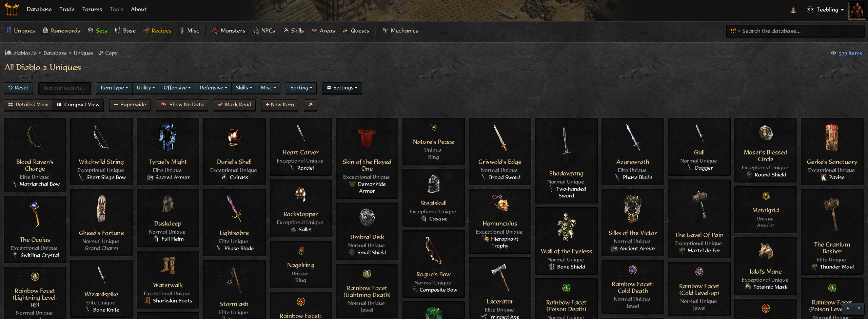
Task: Open the Runewords database tab
Action: click(61, 31)
